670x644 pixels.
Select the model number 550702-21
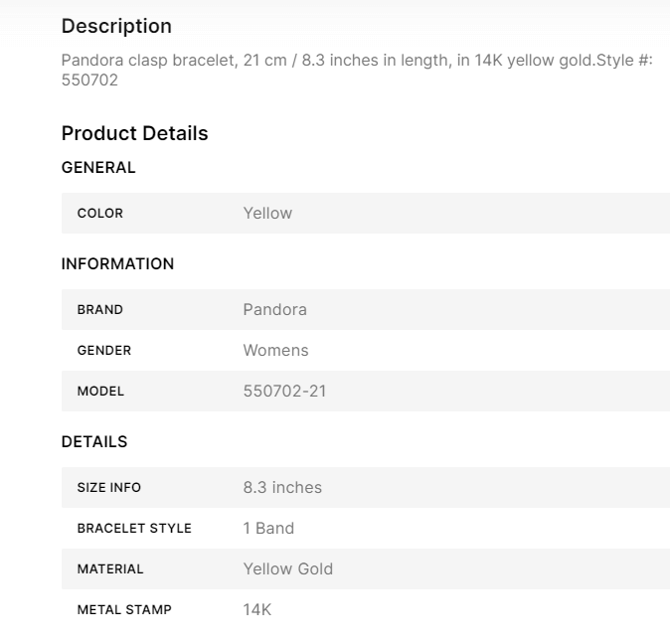coord(284,391)
